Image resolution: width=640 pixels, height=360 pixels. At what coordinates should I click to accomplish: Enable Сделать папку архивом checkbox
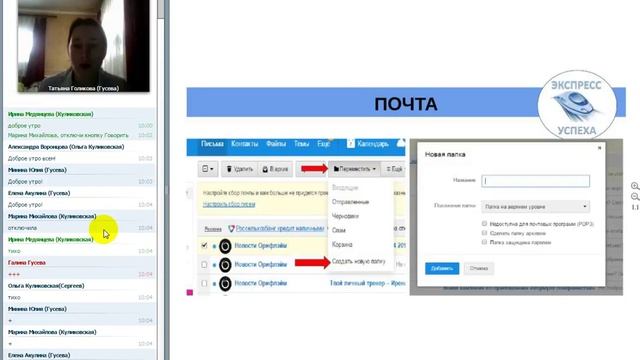tap(484, 233)
